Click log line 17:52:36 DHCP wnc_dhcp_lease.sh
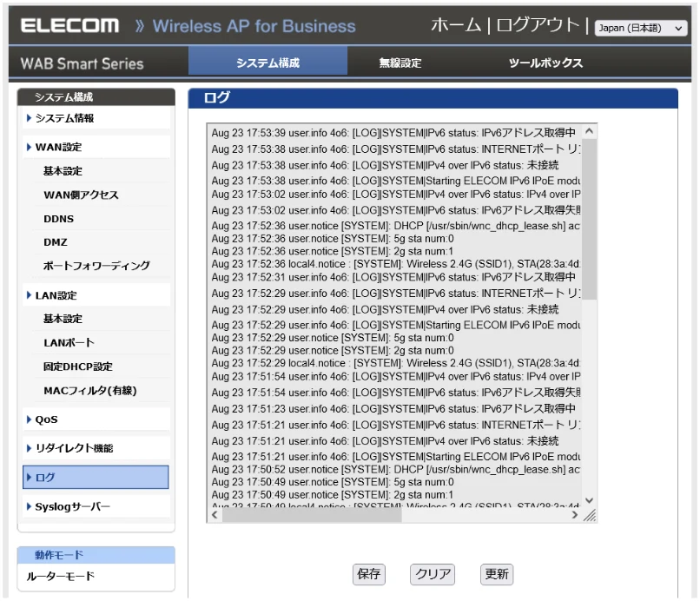Image resolution: width=700 pixels, height=601 pixels. [395, 226]
